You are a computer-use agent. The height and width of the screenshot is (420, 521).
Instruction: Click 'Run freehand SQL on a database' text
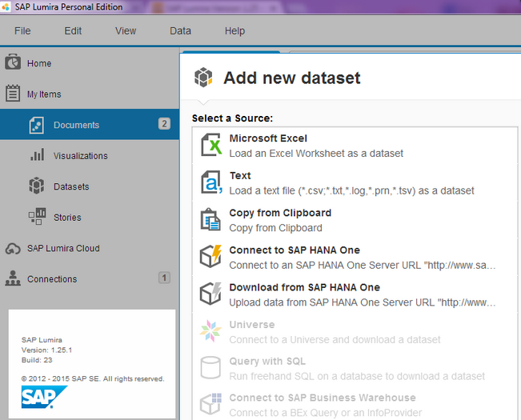coord(357,376)
